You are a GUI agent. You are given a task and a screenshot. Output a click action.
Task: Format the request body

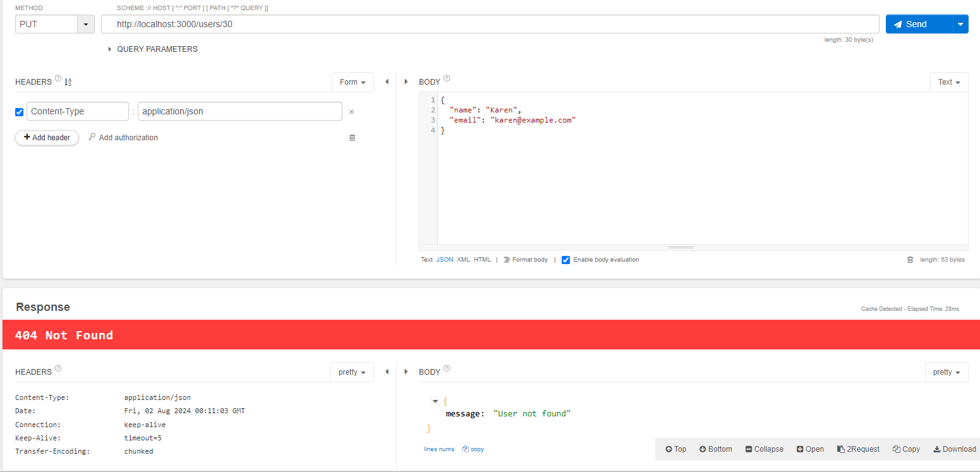526,260
